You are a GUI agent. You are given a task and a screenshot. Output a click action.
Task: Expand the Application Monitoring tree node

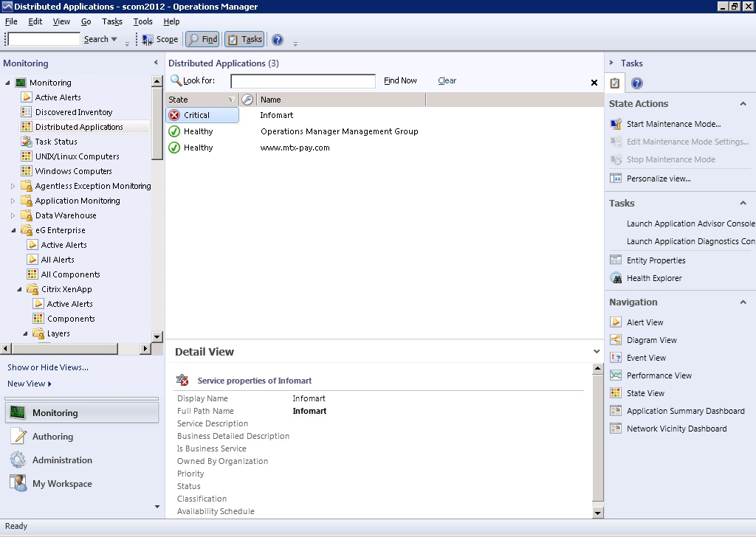(x=13, y=201)
